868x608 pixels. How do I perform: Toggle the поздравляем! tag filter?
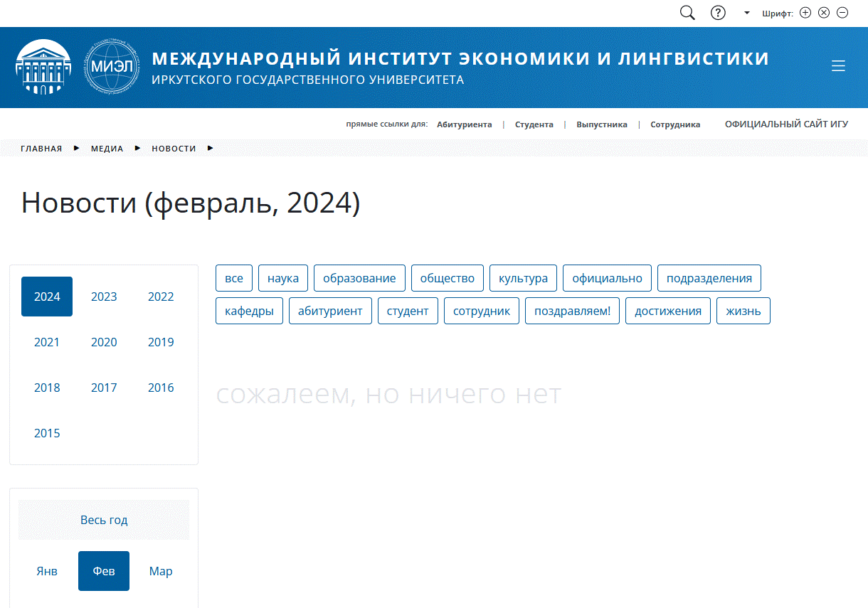point(572,311)
